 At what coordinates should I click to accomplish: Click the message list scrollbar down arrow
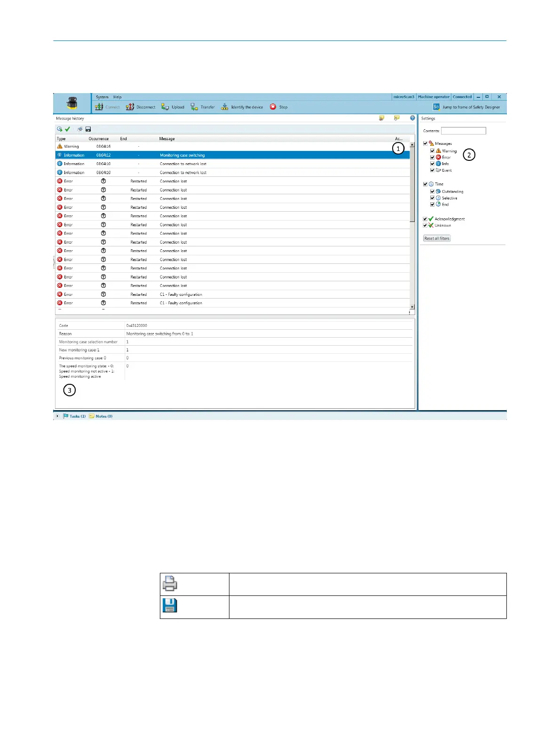coord(412,307)
